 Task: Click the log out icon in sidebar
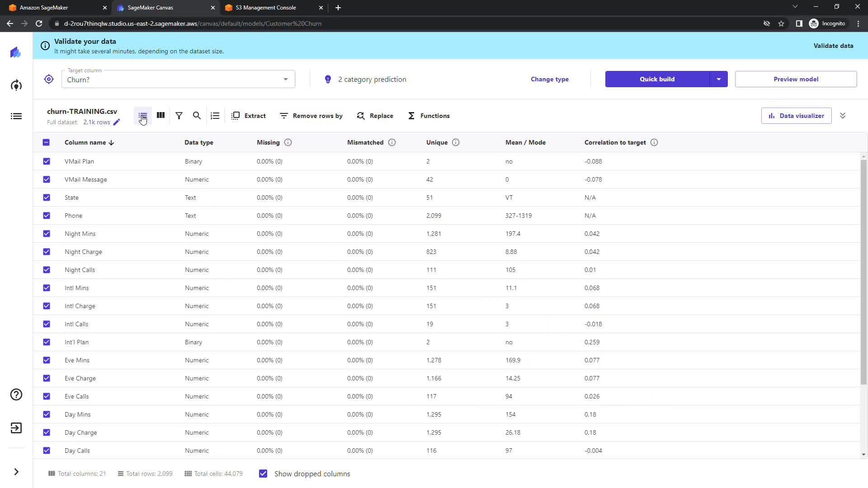point(16,428)
